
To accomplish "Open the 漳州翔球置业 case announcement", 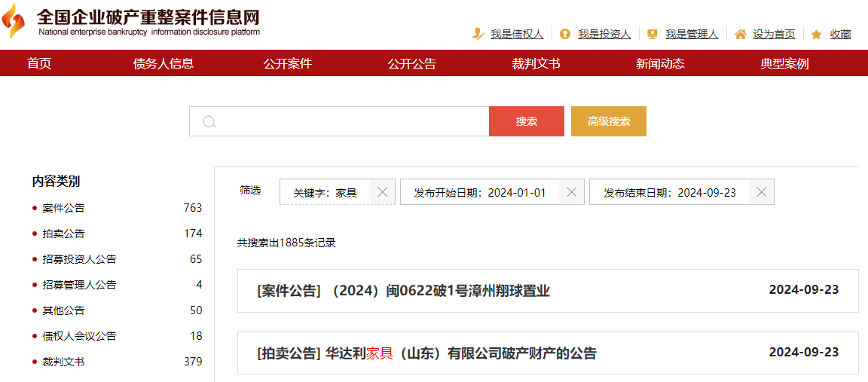I will [403, 291].
